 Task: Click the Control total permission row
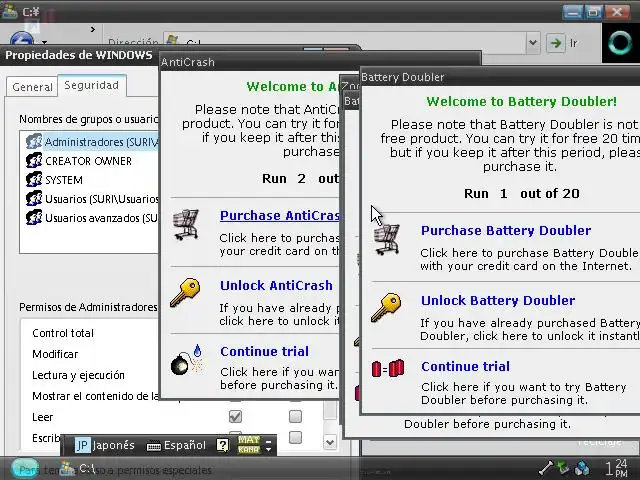pyautogui.click(x=63, y=333)
